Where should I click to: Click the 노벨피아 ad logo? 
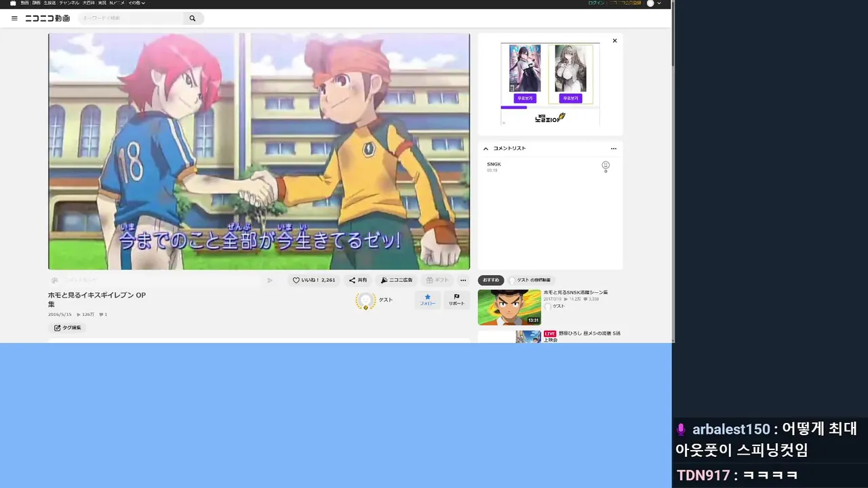pos(550,118)
